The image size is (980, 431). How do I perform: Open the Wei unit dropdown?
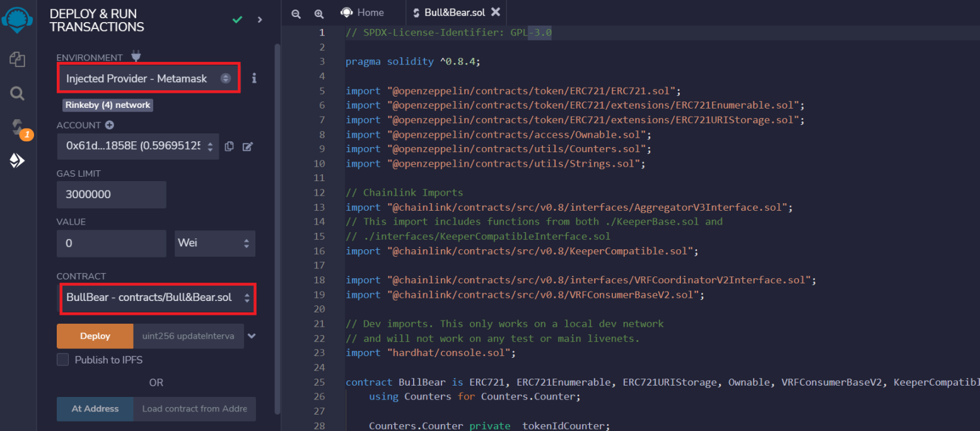pyautogui.click(x=214, y=243)
